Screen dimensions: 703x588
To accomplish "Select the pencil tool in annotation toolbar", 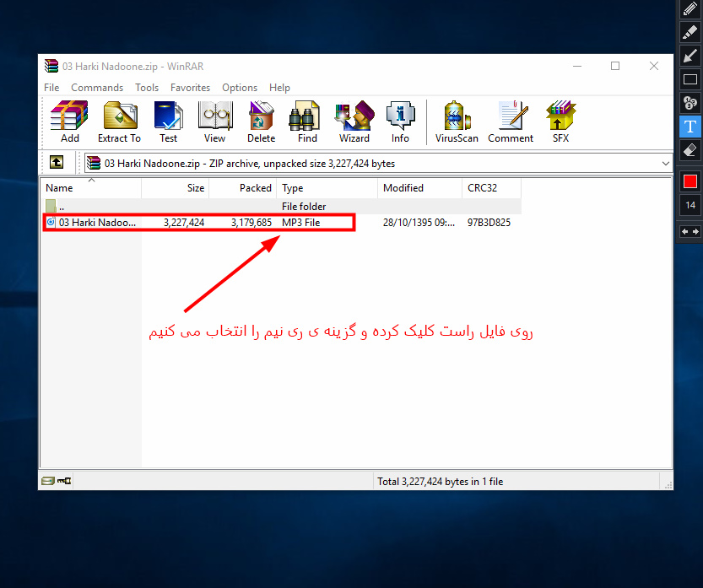I will pyautogui.click(x=690, y=9).
